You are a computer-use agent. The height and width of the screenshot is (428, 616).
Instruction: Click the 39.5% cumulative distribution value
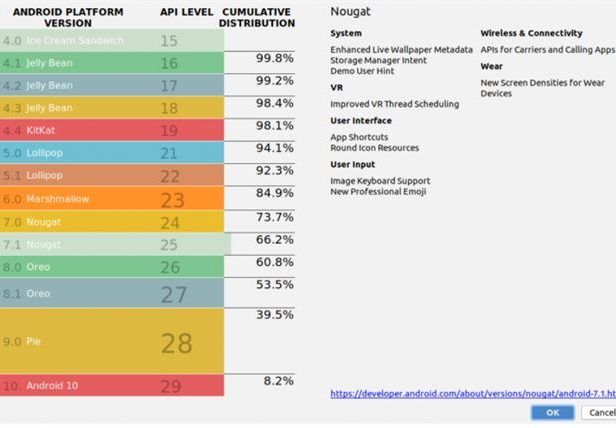(x=275, y=314)
